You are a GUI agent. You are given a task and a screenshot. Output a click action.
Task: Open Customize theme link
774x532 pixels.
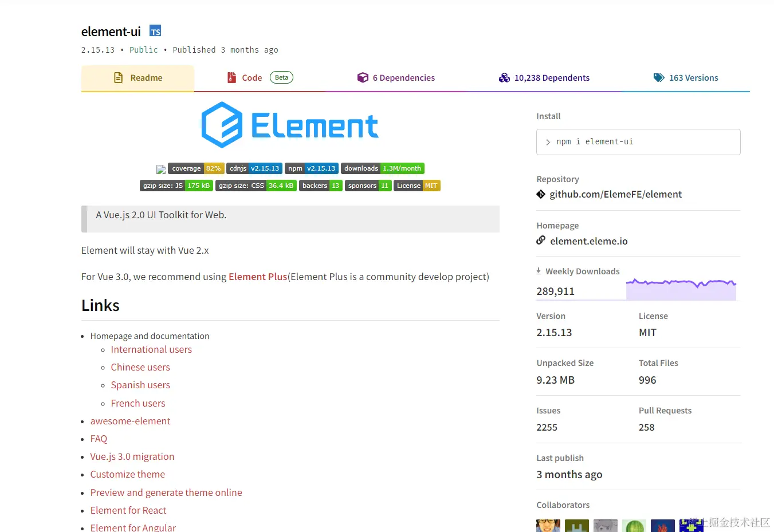128,474
